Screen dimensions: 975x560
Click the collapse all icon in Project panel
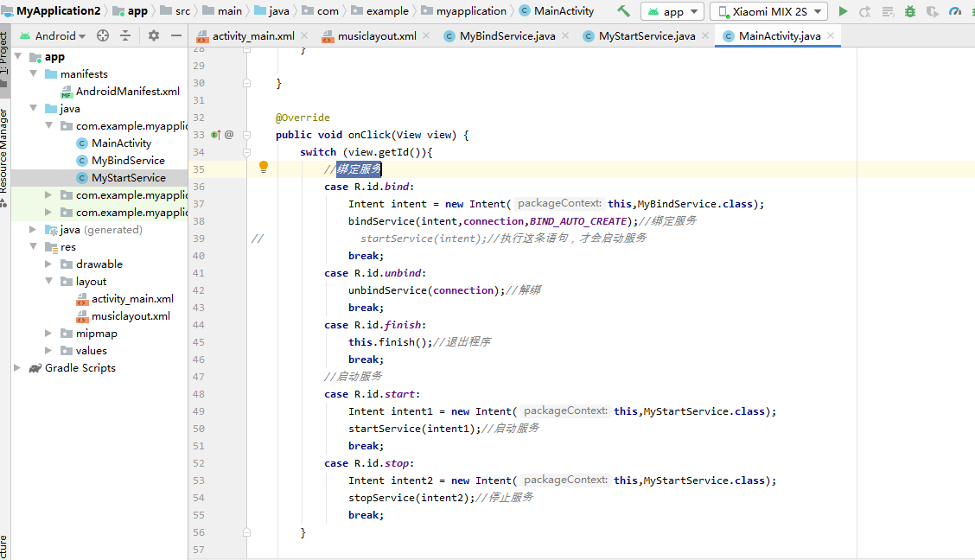(125, 36)
